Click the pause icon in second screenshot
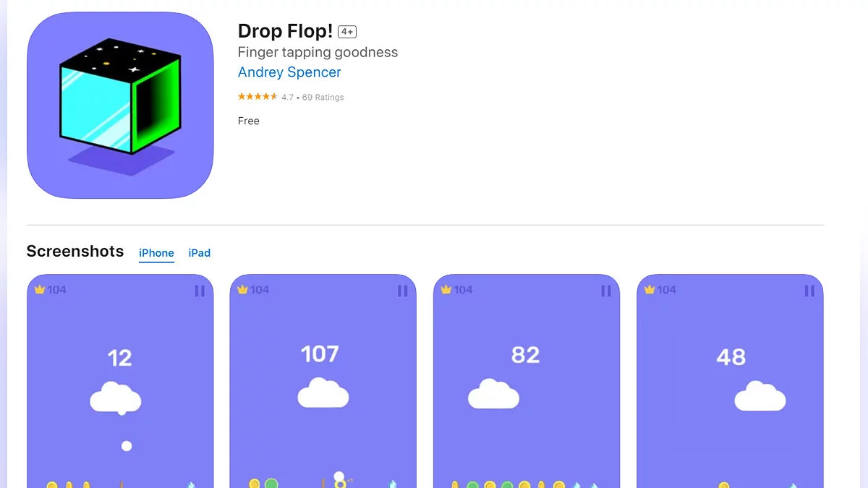 pos(403,291)
